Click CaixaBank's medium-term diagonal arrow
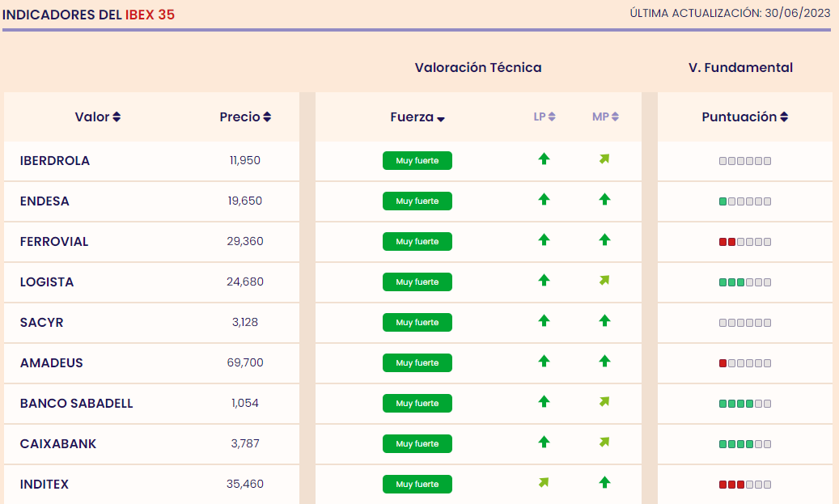 pos(604,443)
